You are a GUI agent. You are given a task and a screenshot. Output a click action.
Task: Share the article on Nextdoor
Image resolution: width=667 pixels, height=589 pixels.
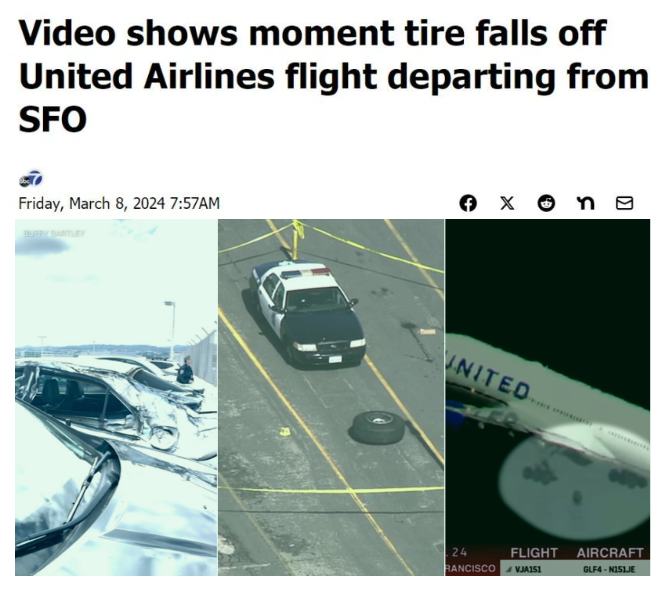[x=585, y=203]
